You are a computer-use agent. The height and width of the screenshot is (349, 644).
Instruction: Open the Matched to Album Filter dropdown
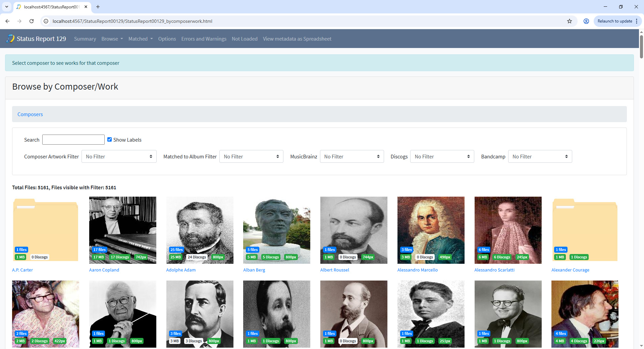click(x=251, y=156)
